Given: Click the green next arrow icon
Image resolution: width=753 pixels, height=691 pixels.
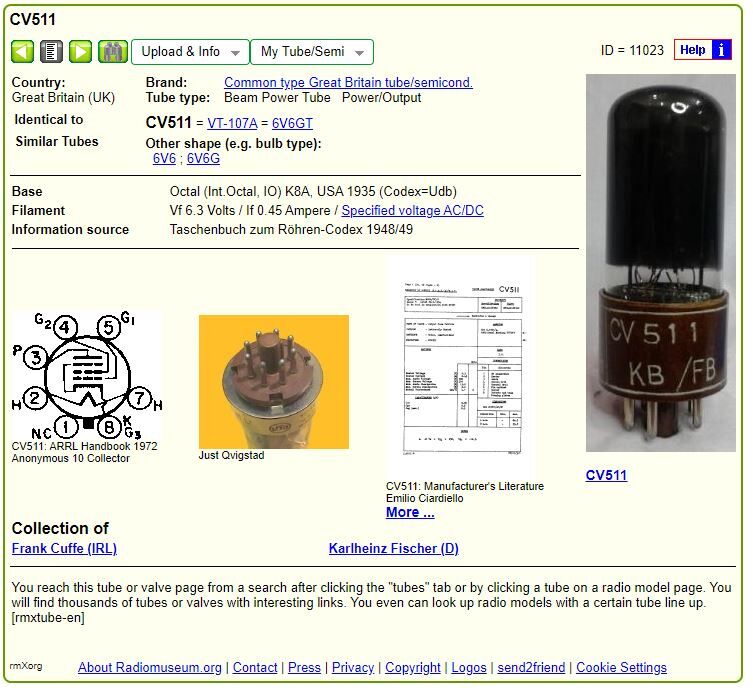Looking at the screenshot, I should (81, 52).
